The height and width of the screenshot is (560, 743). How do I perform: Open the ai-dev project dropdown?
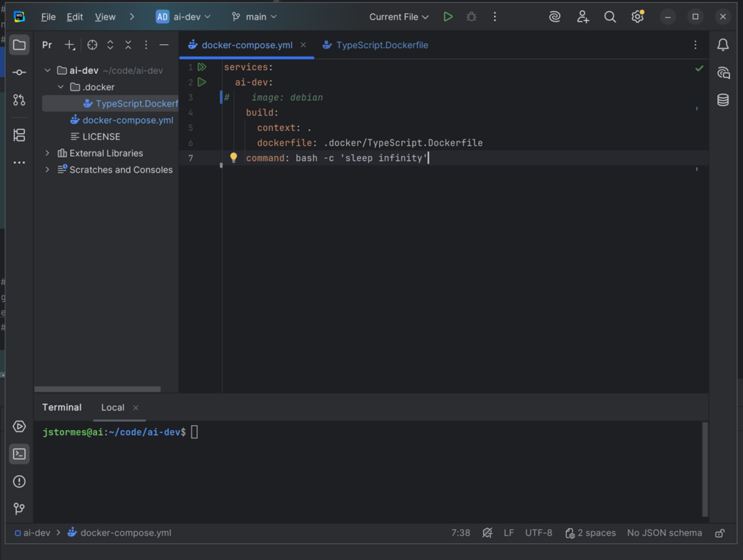tap(184, 17)
